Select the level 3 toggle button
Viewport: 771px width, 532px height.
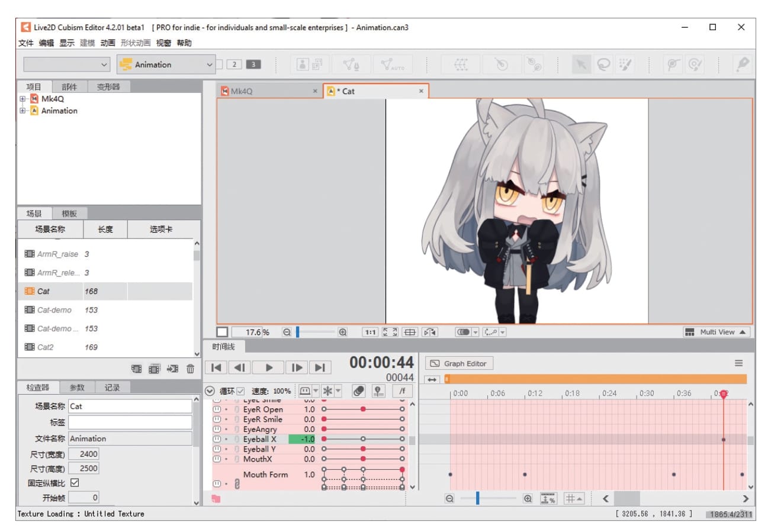[253, 65]
